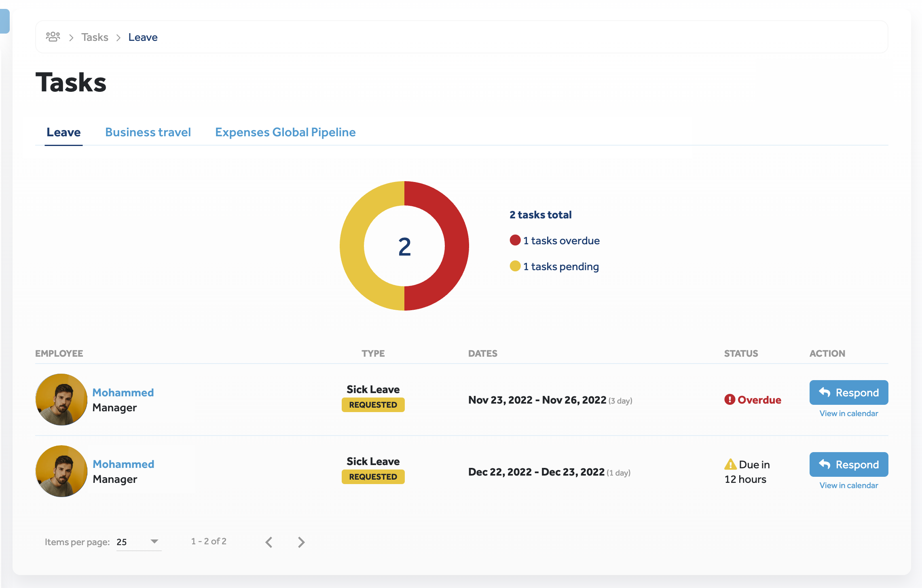Click the red overdue legend dot
This screenshot has width=922, height=588.
pyautogui.click(x=515, y=240)
